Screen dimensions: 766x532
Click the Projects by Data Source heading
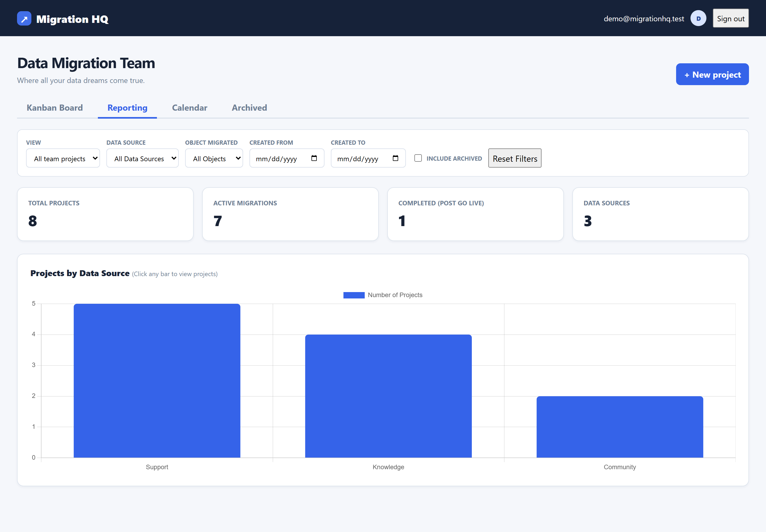(x=80, y=273)
